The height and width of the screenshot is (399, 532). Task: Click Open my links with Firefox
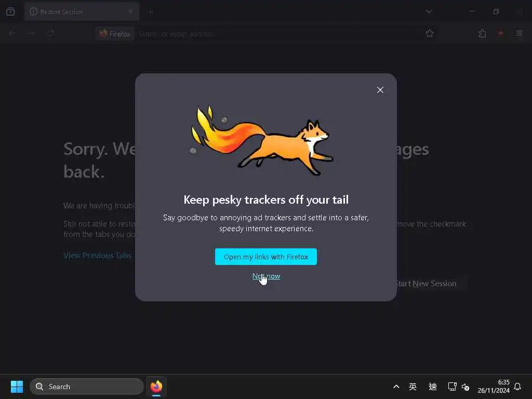(x=265, y=257)
